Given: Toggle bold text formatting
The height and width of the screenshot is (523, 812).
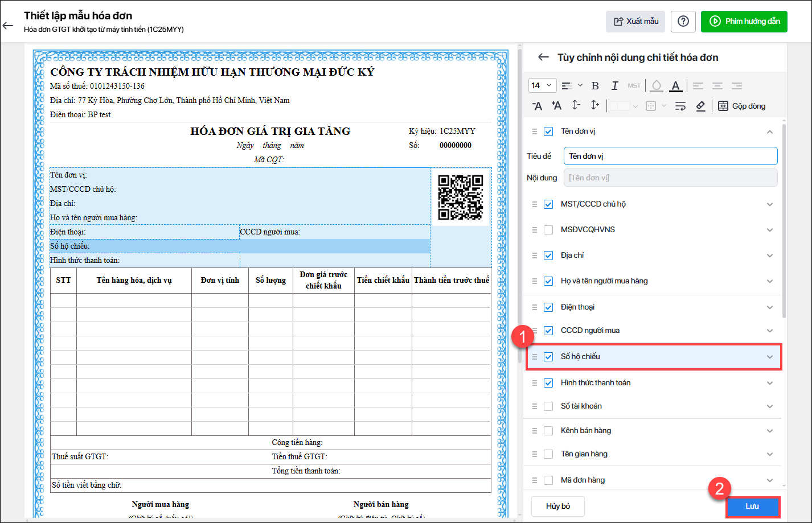Looking at the screenshot, I should click(x=595, y=86).
